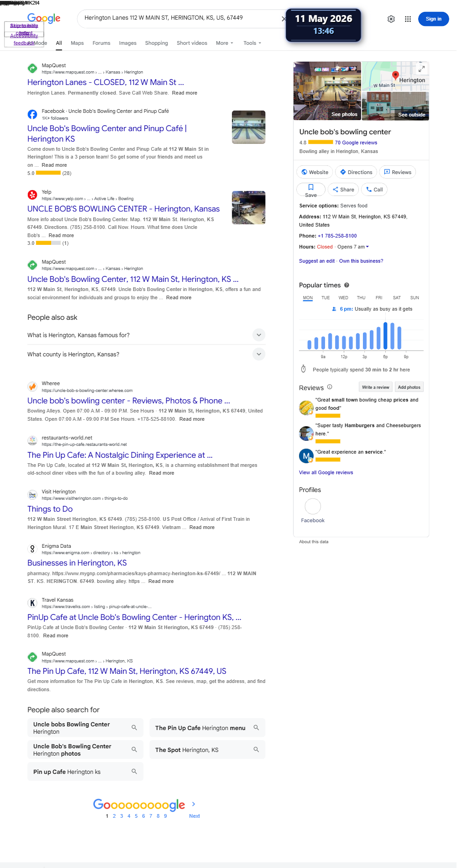Click the Reviews info icon
Viewport: 462px width, 868px height.
[330, 387]
